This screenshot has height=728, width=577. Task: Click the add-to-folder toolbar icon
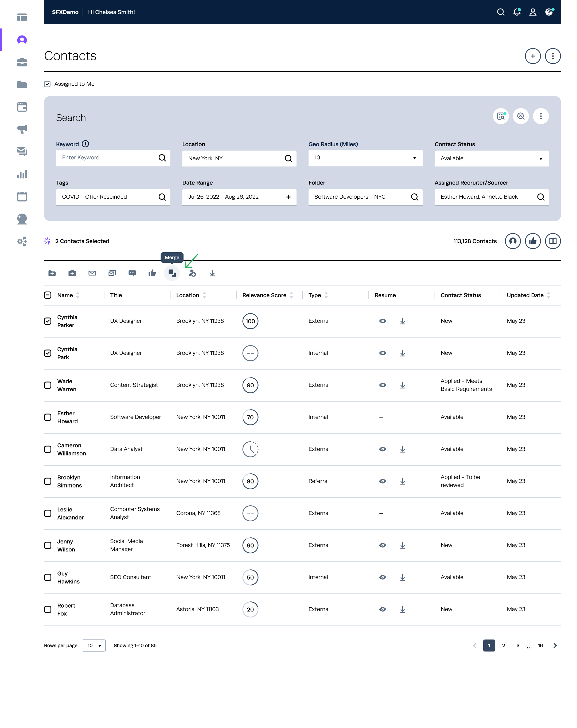pos(52,273)
